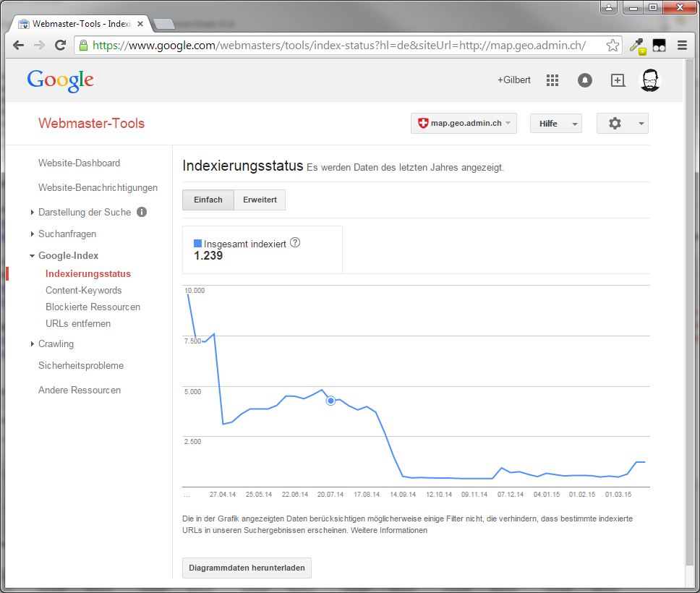The height and width of the screenshot is (593, 700).
Task: Click the eyedropper extension icon
Action: 638,46
